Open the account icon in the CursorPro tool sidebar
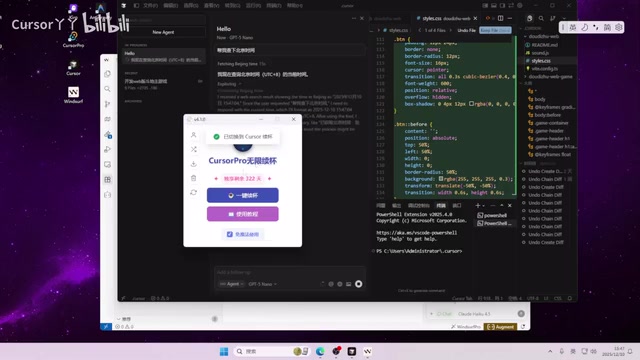Screen dimensions: 640x360 click(193, 135)
